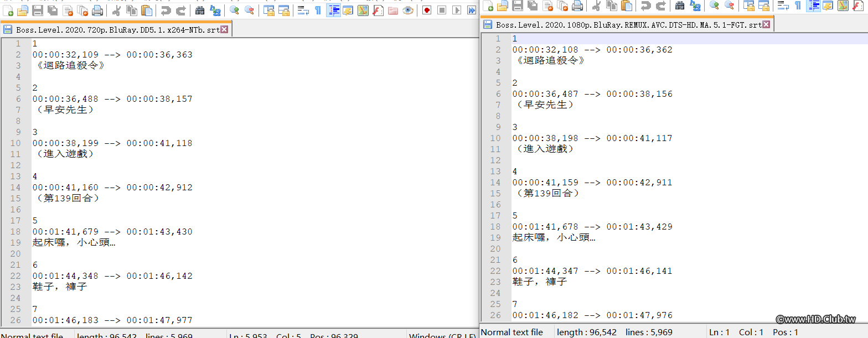Viewport: 868px width, 338px height.
Task: Toggle word wrap in right window toolbar
Action: (x=783, y=6)
